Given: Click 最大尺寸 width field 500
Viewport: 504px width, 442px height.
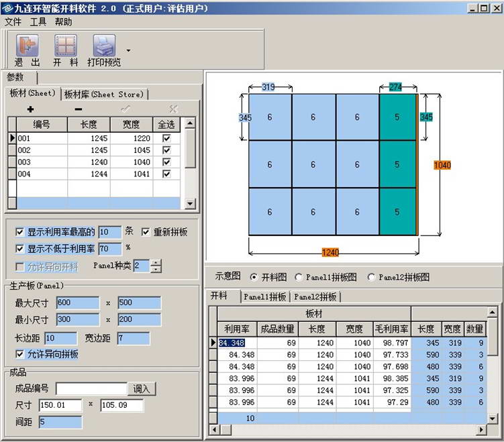Looking at the screenshot, I should [140, 302].
